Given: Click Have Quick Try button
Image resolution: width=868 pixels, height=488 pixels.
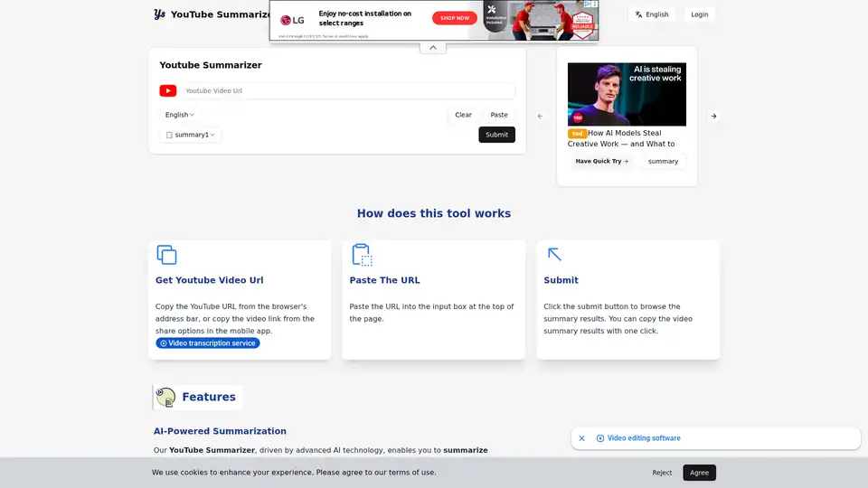Looking at the screenshot, I should click(602, 161).
